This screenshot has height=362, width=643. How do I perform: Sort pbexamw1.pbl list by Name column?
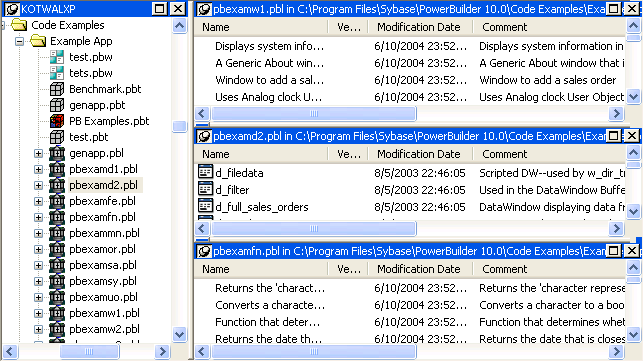[262, 27]
